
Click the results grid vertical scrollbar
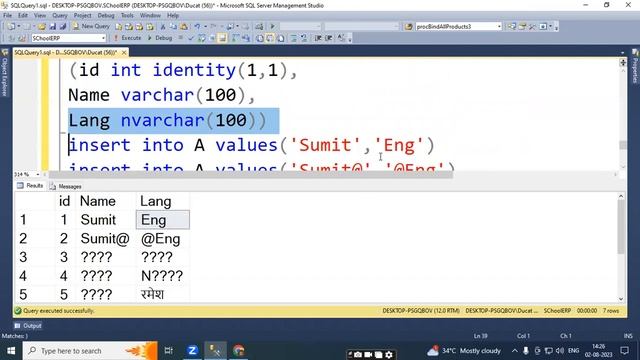click(621, 248)
